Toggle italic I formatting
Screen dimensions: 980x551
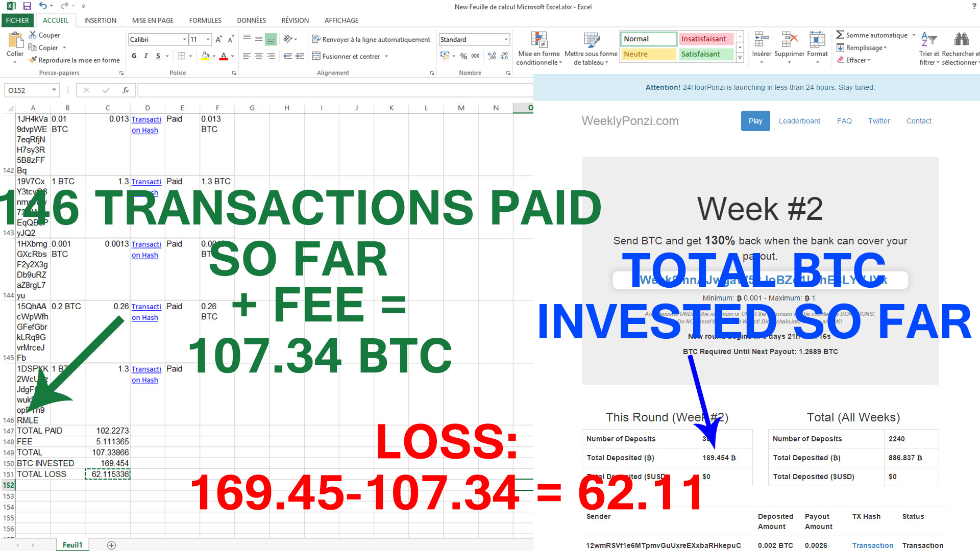(x=146, y=56)
